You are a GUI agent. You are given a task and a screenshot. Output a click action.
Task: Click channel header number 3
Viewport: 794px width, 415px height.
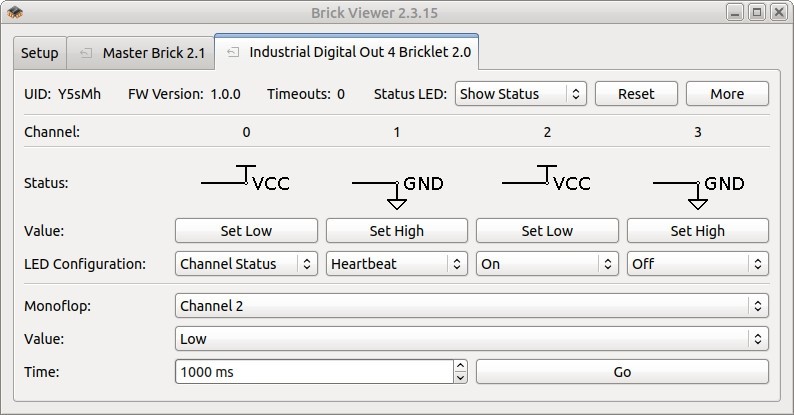coord(698,132)
